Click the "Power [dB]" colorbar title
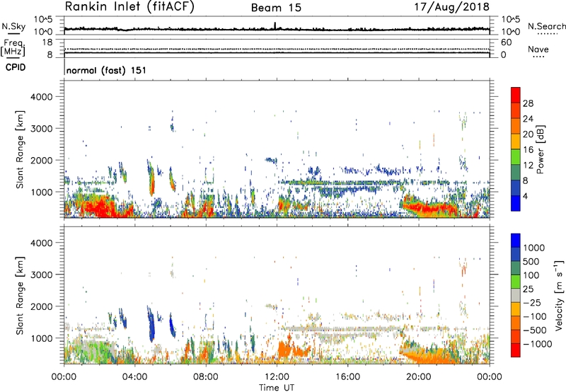Screen dimensions: 566x392 [x=540, y=149]
